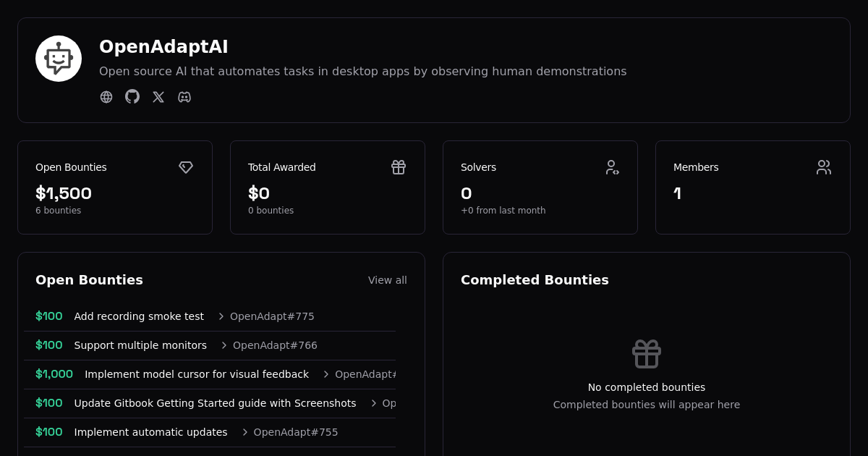This screenshot has height=456, width=868.
Task: Click the heart icon on Open Bounties card
Action: [186, 167]
